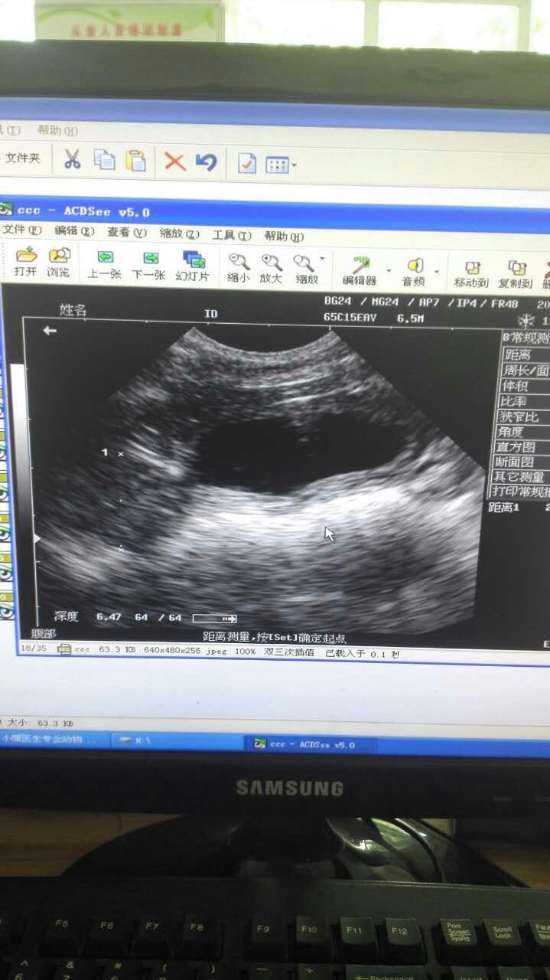Viewport: 550px width, 980px height.
Task: Click the 文件夹 (Folders) button
Action: [22, 158]
